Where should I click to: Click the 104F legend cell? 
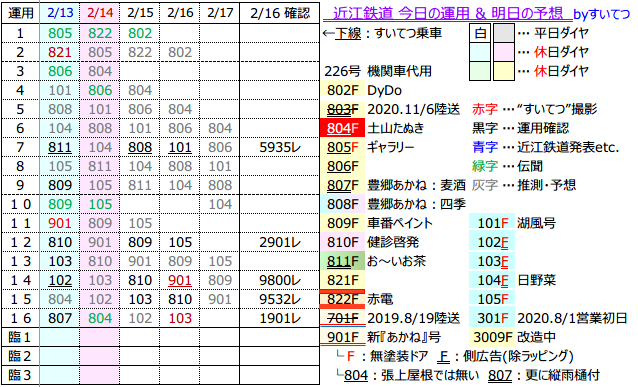pyautogui.click(x=492, y=280)
